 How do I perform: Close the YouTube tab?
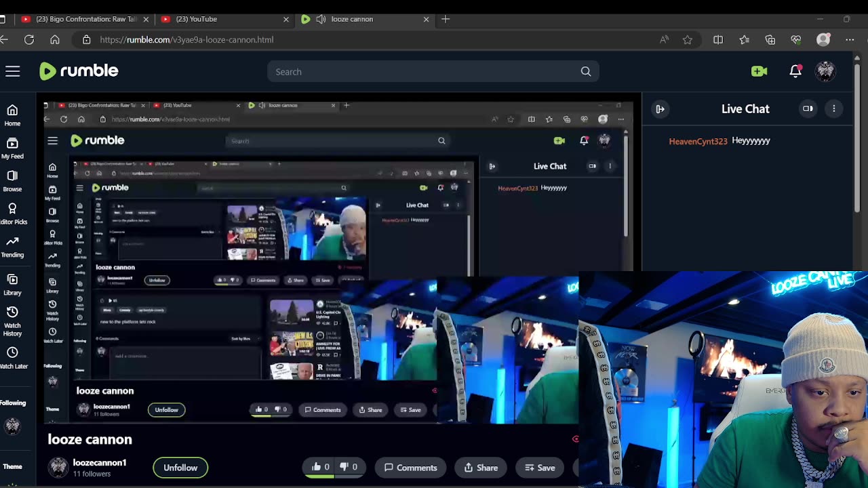(x=285, y=19)
